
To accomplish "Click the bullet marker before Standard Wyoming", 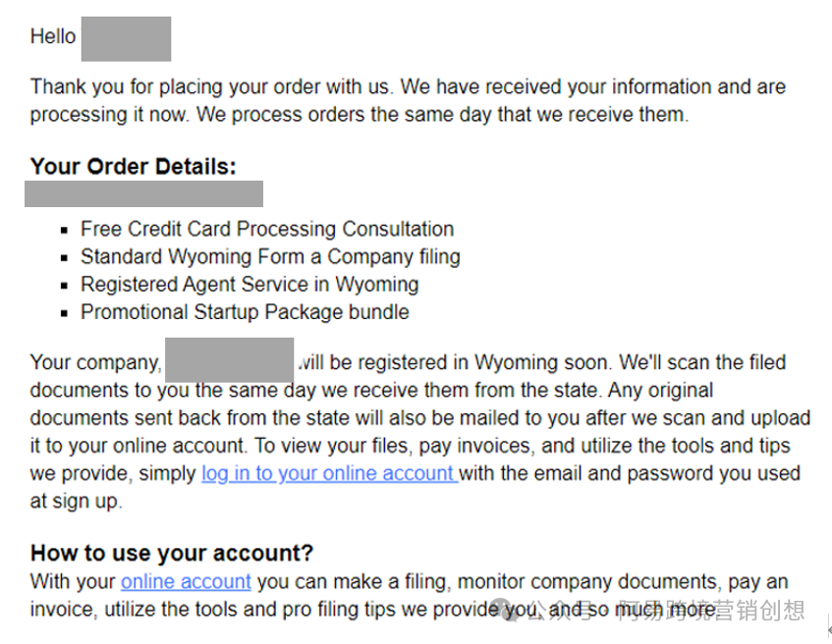I will point(64,258).
